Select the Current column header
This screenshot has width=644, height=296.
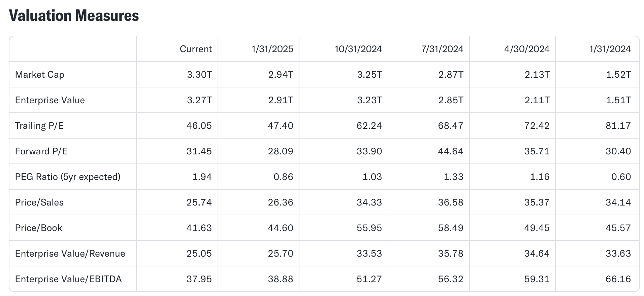[x=196, y=49]
